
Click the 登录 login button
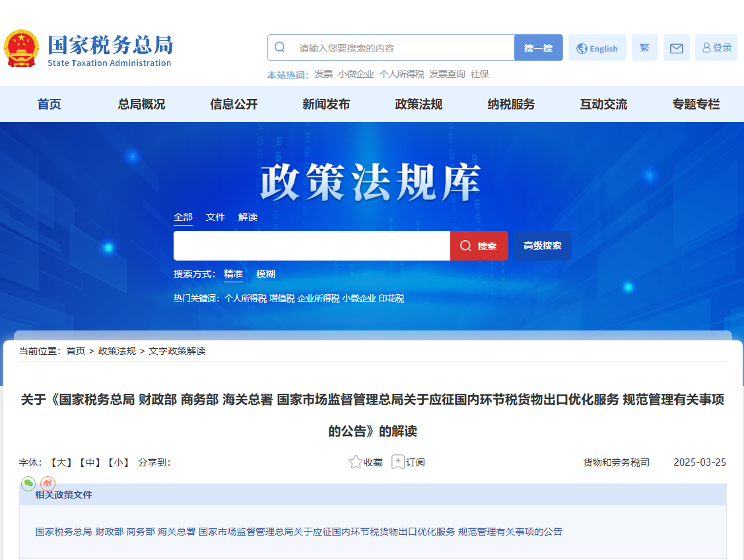coord(716,48)
